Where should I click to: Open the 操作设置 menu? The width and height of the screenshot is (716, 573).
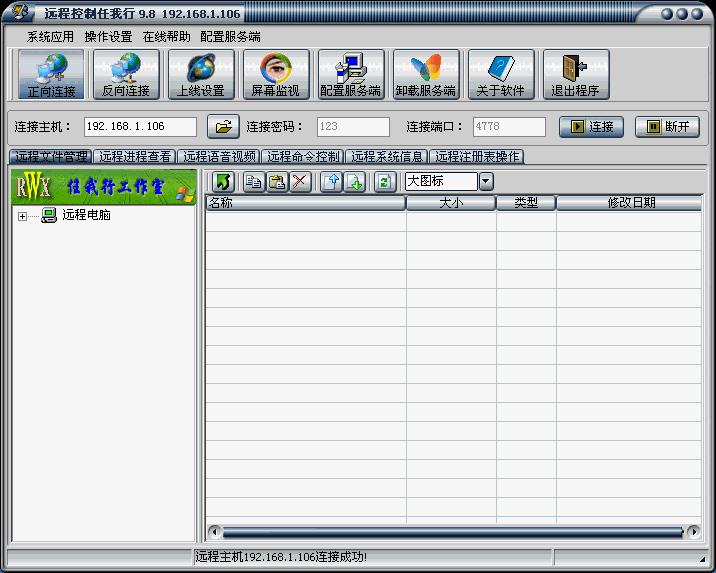pyautogui.click(x=108, y=36)
